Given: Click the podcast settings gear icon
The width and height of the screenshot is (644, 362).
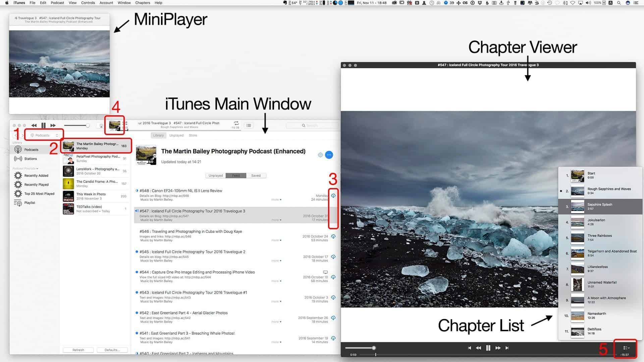Looking at the screenshot, I should click(320, 154).
